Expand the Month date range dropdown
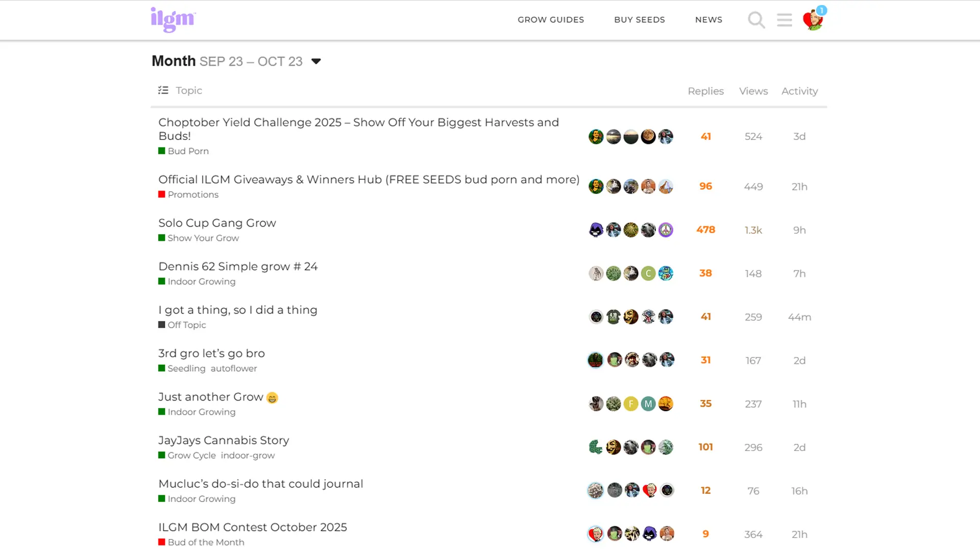 [316, 61]
